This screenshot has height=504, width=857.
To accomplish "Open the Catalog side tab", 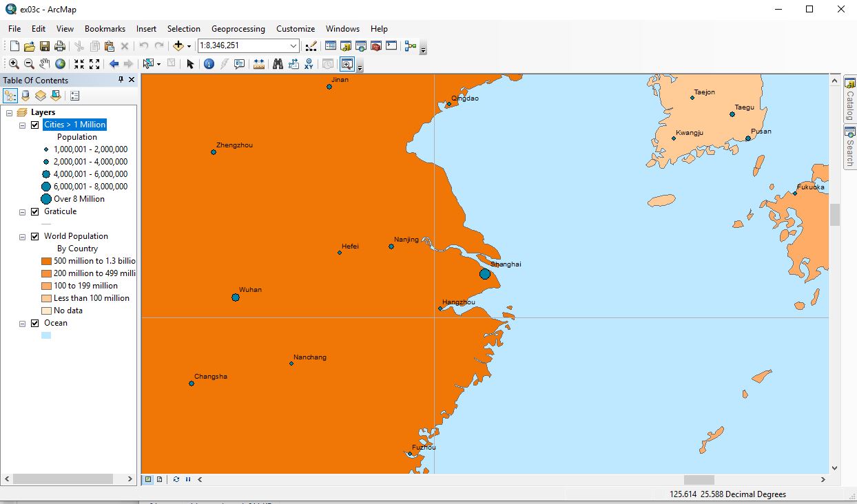I will [850, 98].
